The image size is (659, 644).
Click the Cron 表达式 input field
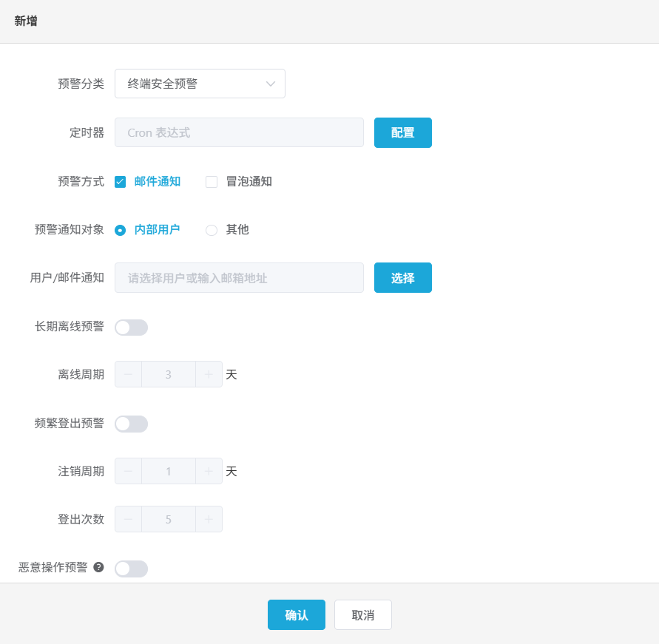238,132
